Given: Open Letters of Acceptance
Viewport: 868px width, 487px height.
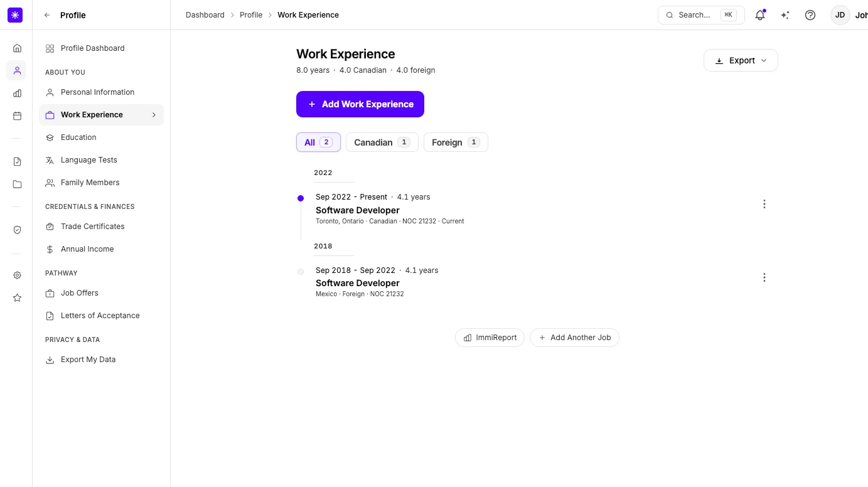Looking at the screenshot, I should tap(101, 316).
